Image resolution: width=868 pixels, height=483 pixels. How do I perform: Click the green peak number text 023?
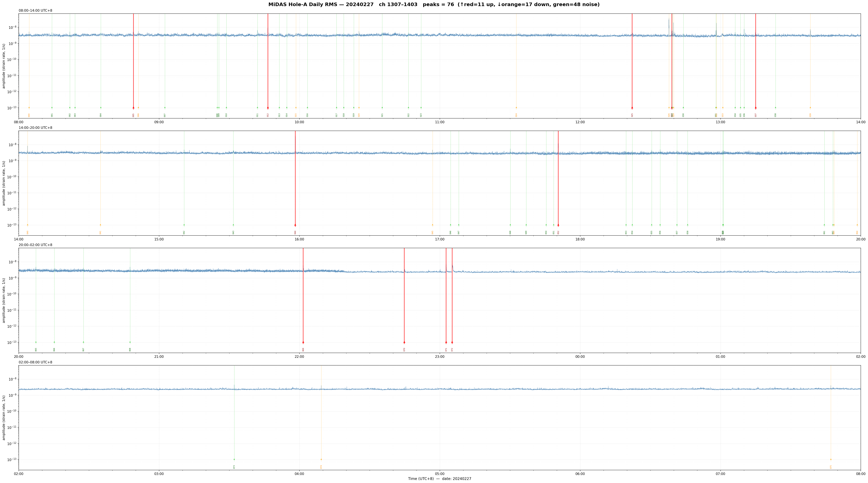point(421,115)
